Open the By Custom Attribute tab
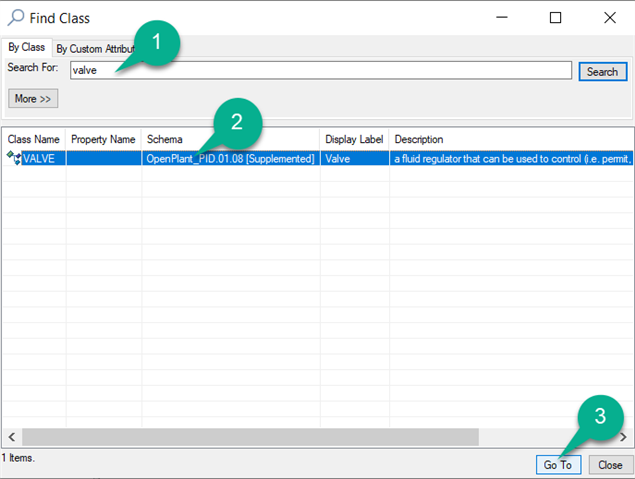The width and height of the screenshot is (635, 479). 95,48
